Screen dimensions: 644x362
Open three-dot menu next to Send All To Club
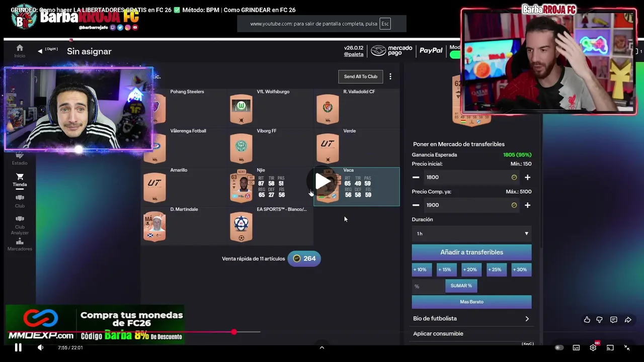tap(390, 76)
